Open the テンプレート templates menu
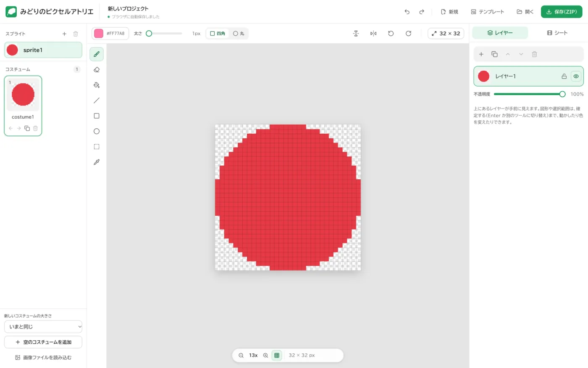This screenshot has height=368, width=588. click(x=487, y=12)
